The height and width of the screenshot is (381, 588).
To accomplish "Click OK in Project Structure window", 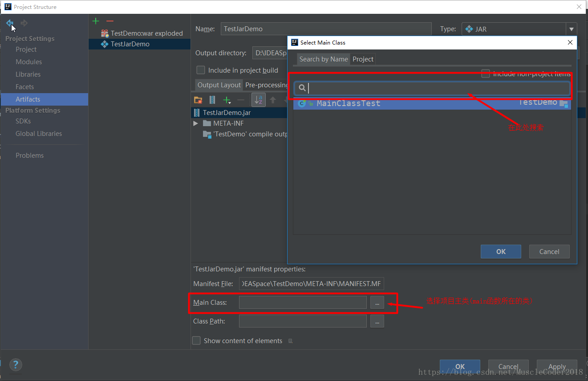I will click(460, 367).
